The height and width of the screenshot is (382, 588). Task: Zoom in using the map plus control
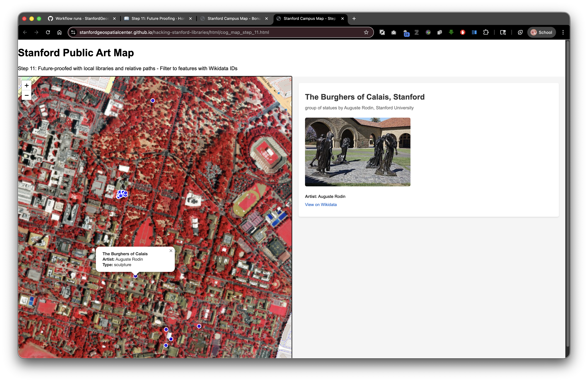point(26,85)
